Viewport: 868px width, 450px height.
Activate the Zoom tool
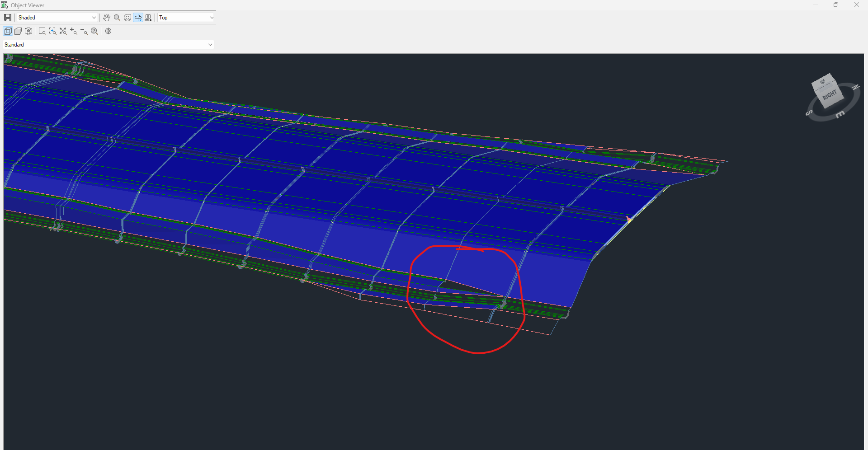117,17
